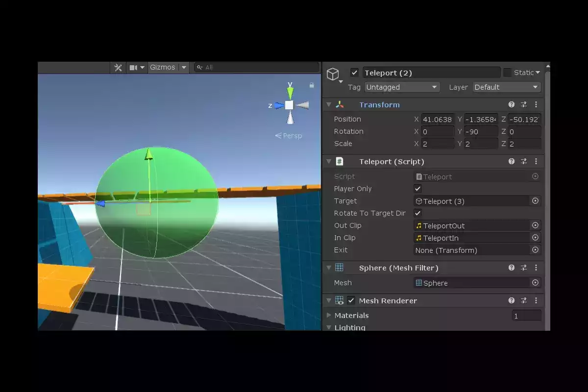Open the Layer dropdown showing Default

[507, 87]
